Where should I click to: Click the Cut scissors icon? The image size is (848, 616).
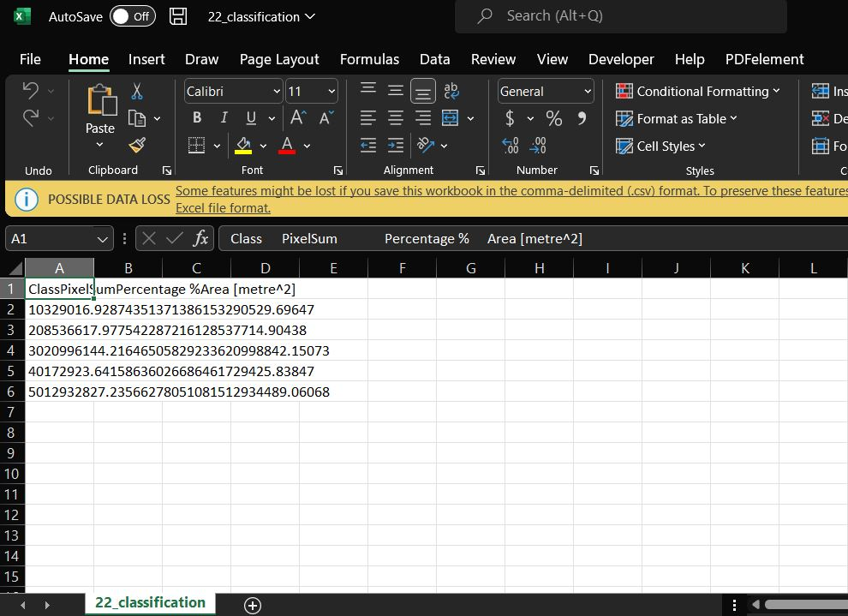coord(137,92)
